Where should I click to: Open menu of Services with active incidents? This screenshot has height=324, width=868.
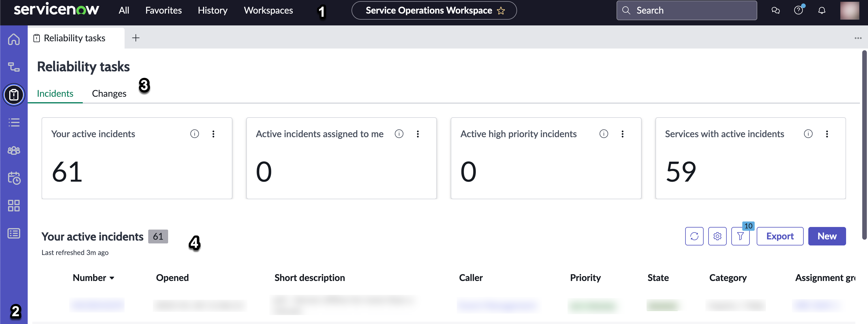827,134
